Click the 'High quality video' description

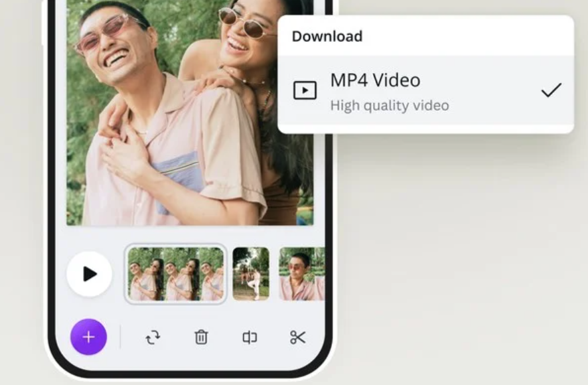[390, 106]
